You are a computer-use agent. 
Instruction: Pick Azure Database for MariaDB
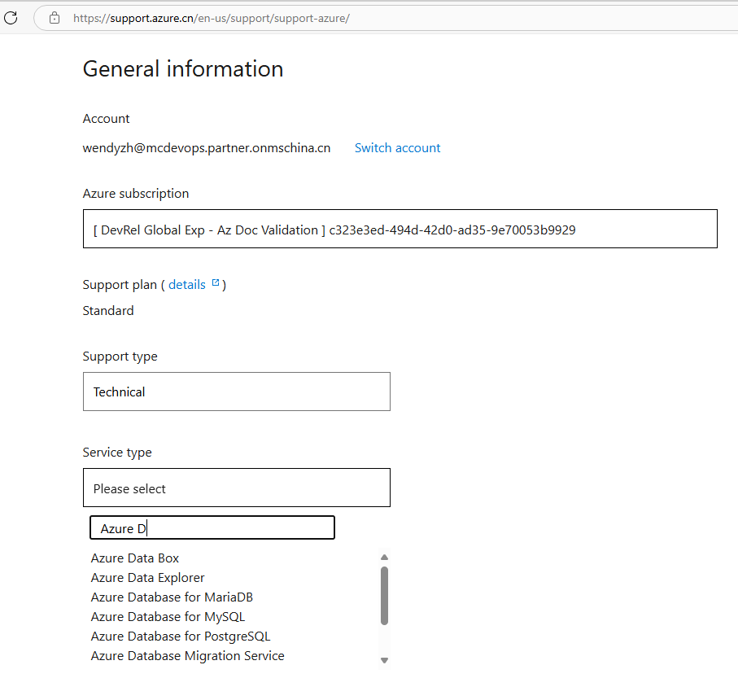pos(172,597)
